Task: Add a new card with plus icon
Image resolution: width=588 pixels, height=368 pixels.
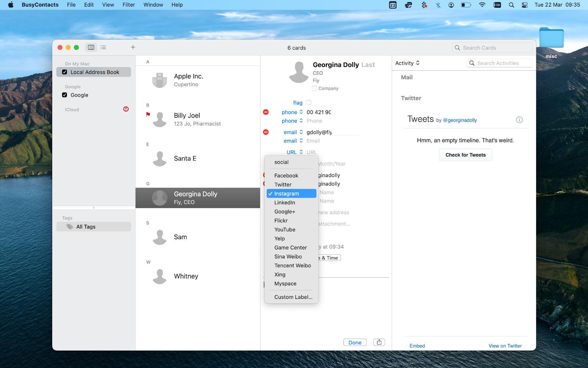Action: tap(133, 47)
